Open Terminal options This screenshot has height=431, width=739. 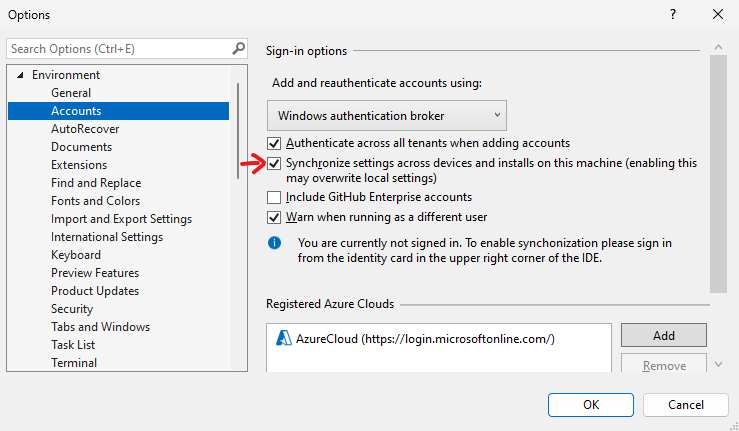[74, 363]
